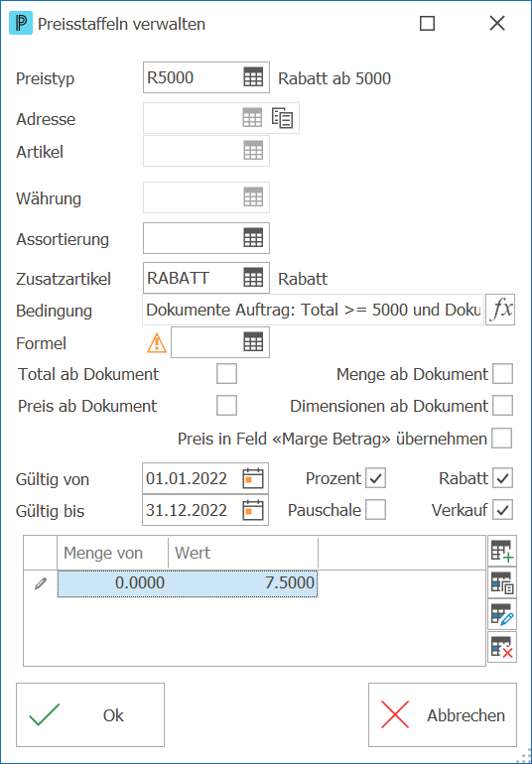Open the calendar picker for Gültig von
Viewport: 532px width, 764px height.
253,478
